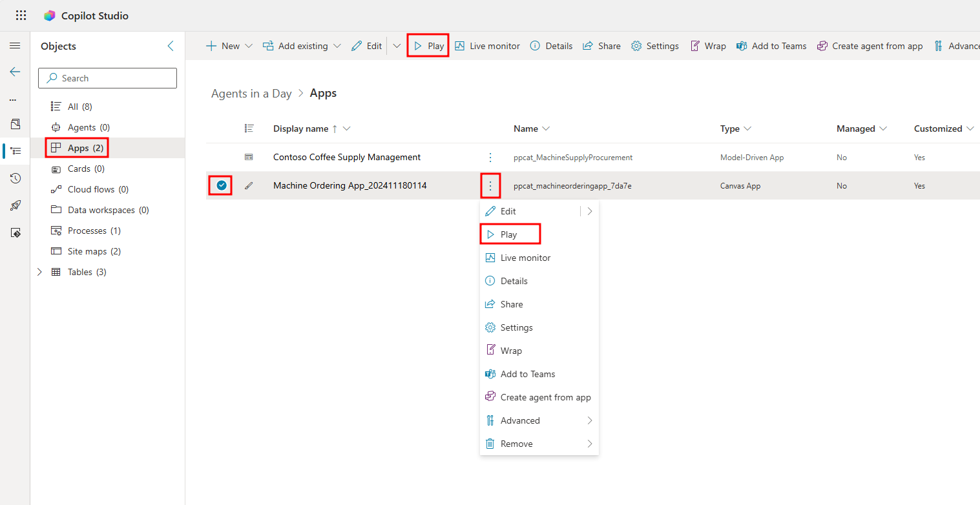Open the app launcher waffle menu
This screenshot has height=505, width=980.
(21, 15)
